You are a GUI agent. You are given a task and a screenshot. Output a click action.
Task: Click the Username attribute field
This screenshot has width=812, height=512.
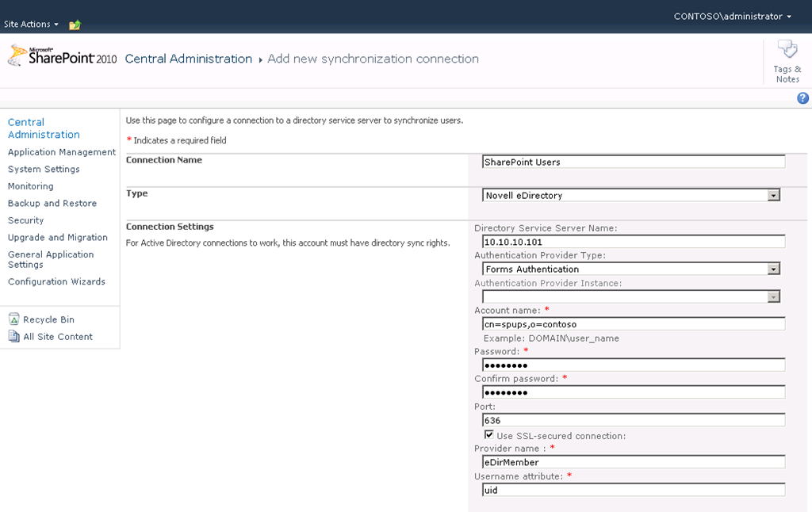[x=634, y=490]
